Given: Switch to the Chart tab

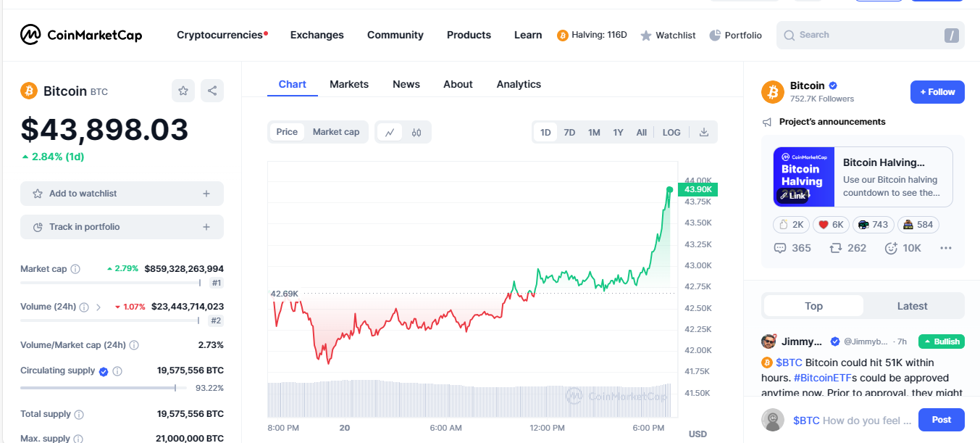Looking at the screenshot, I should pyautogui.click(x=293, y=84).
